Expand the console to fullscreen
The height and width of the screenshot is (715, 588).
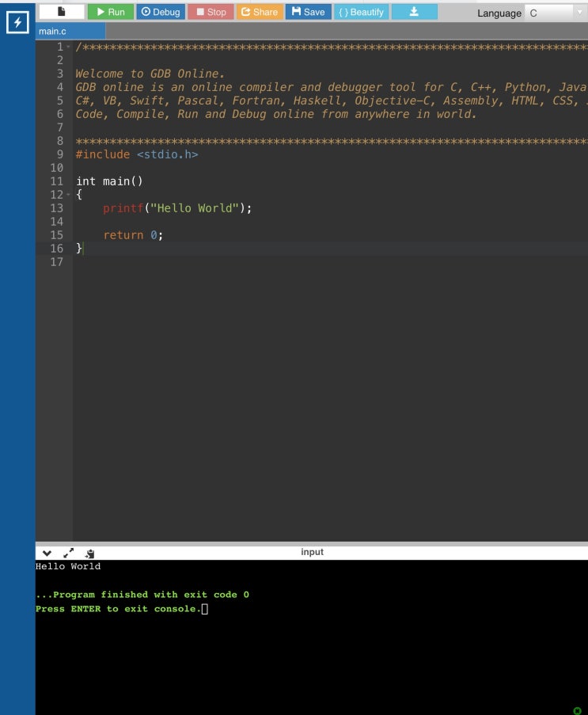point(68,553)
